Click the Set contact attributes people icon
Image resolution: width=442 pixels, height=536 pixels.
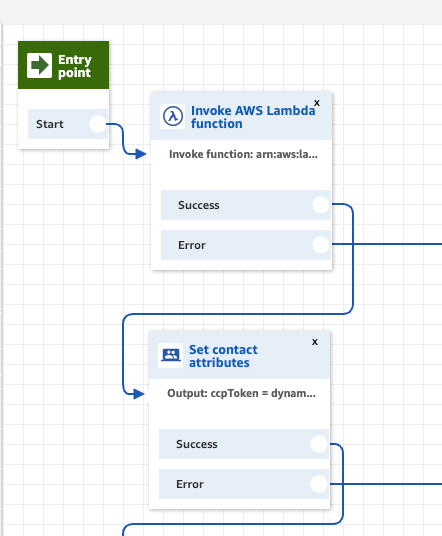pyautogui.click(x=171, y=356)
